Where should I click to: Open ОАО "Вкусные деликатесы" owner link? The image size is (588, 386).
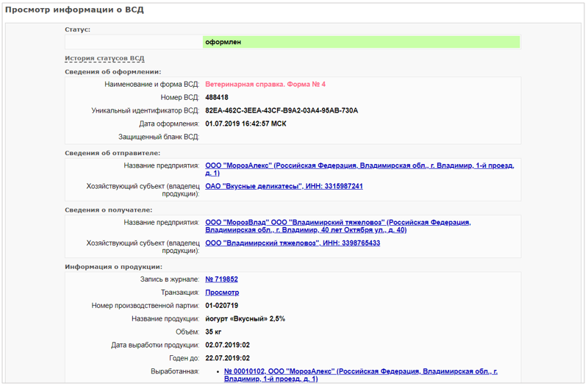tap(284, 186)
